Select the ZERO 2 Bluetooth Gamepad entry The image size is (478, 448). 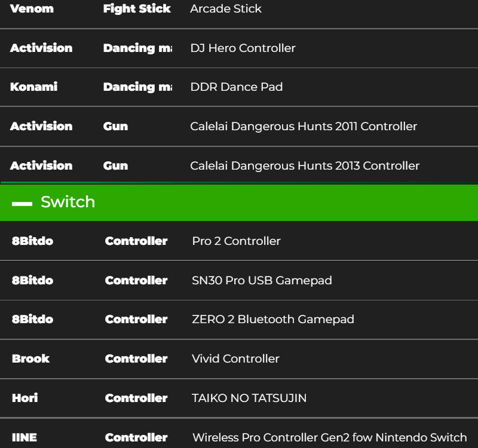coord(273,320)
